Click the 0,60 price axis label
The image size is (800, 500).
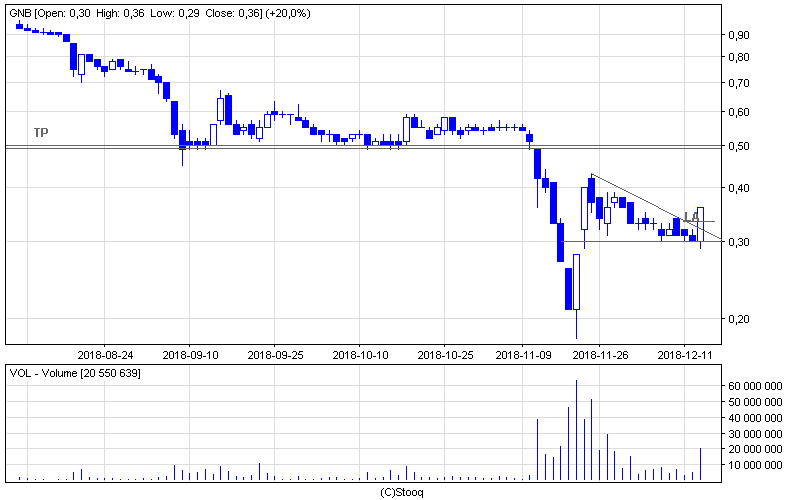click(x=739, y=112)
